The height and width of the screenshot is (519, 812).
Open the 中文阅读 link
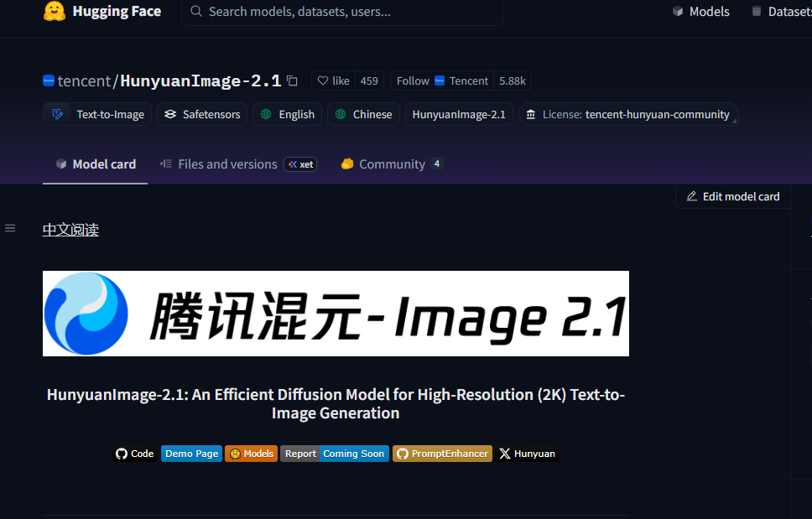pyautogui.click(x=70, y=230)
